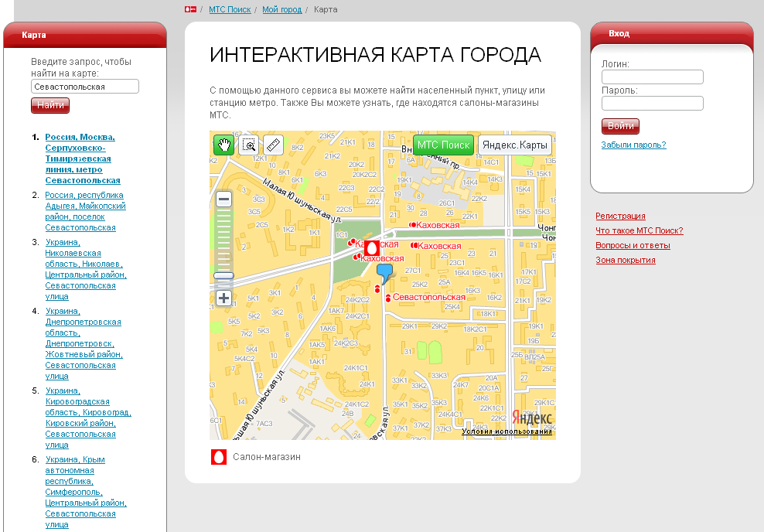
Task: Select result Москва, метро Севастопольская
Action: click(x=82, y=159)
